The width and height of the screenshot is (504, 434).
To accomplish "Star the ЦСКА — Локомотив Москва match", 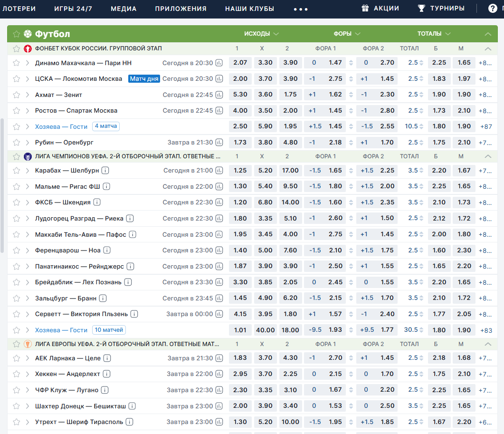I will [17, 79].
